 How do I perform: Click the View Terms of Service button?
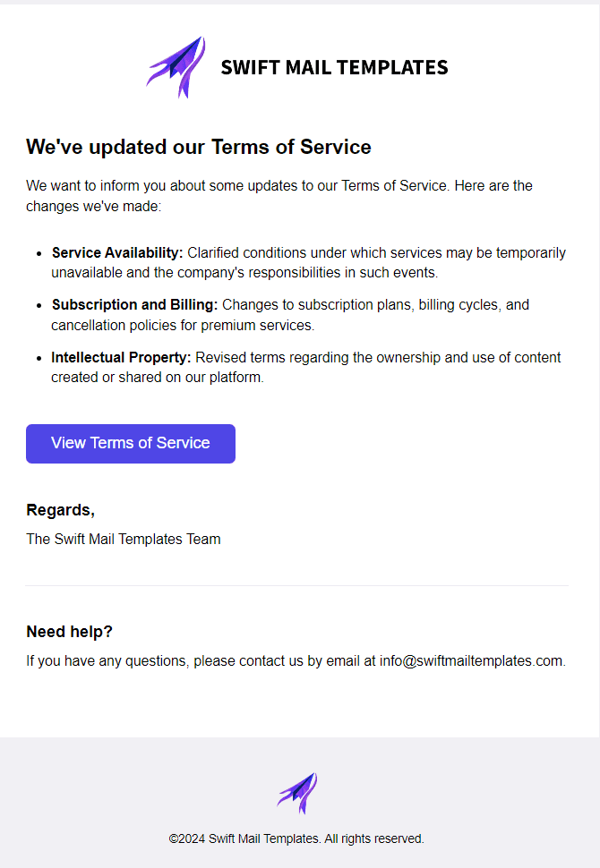(x=131, y=444)
